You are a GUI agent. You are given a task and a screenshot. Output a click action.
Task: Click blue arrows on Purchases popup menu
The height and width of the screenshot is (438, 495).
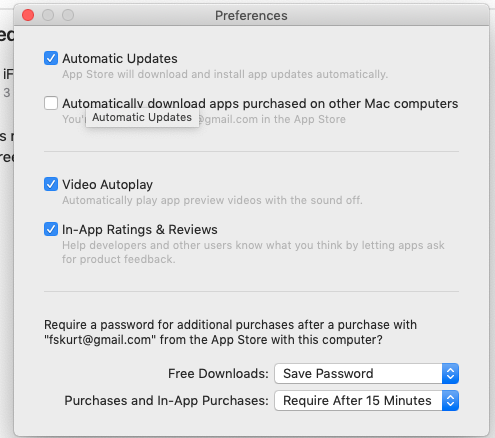click(x=450, y=400)
